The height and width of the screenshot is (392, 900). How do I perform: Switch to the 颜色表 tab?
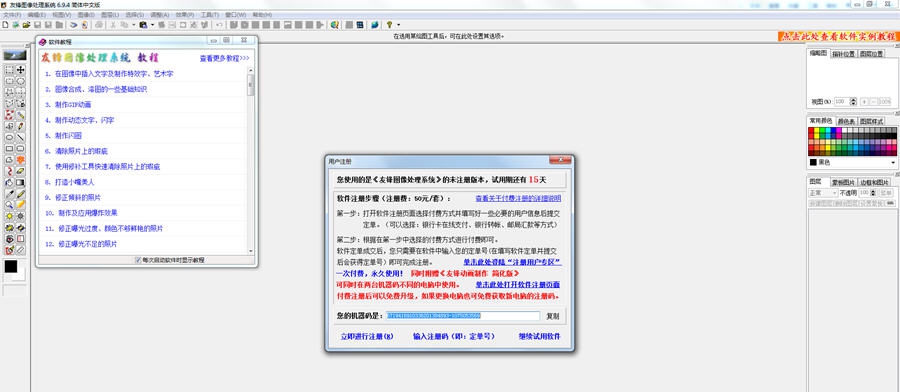(x=846, y=121)
